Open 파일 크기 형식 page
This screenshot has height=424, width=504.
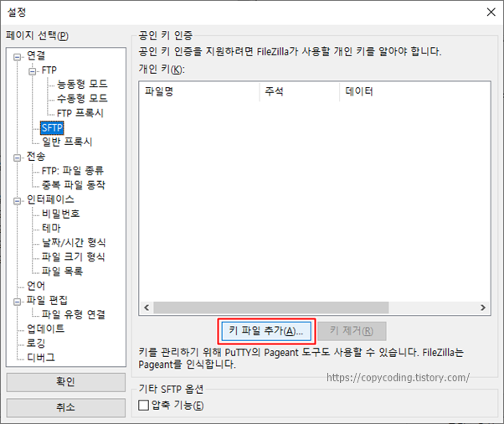pyautogui.click(x=74, y=257)
